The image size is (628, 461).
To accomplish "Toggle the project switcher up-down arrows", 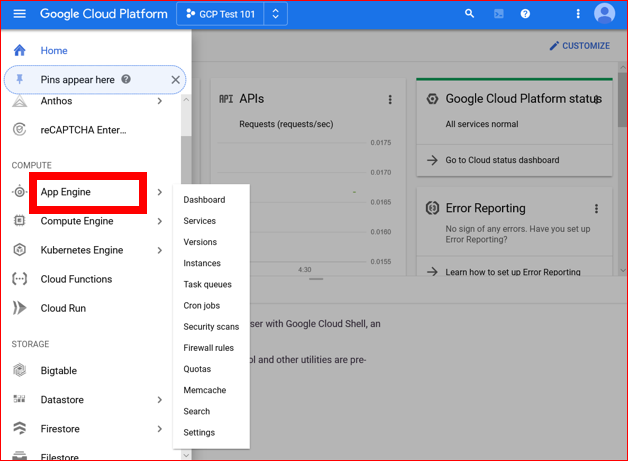I will (x=276, y=14).
